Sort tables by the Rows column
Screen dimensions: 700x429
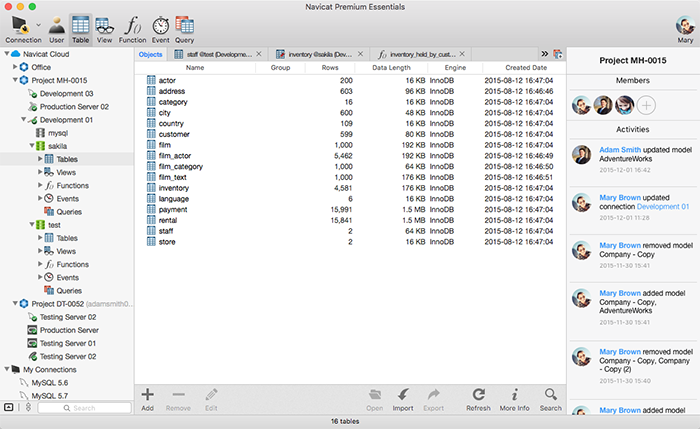pyautogui.click(x=330, y=67)
